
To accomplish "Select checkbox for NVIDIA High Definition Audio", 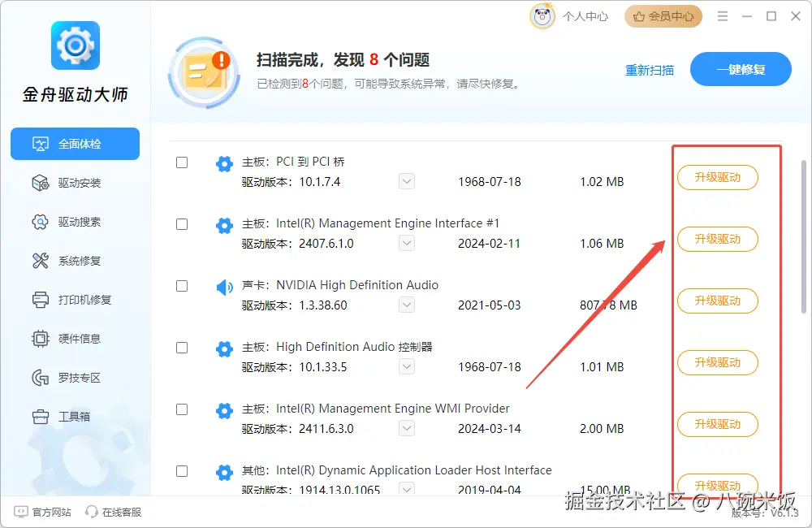I will (182, 285).
